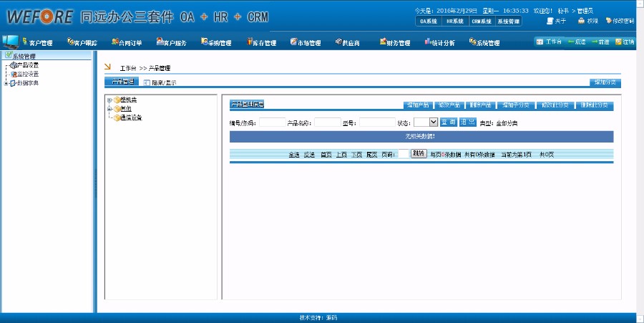Click the 跳转 page jump button
644x323 pixels.
point(419,154)
